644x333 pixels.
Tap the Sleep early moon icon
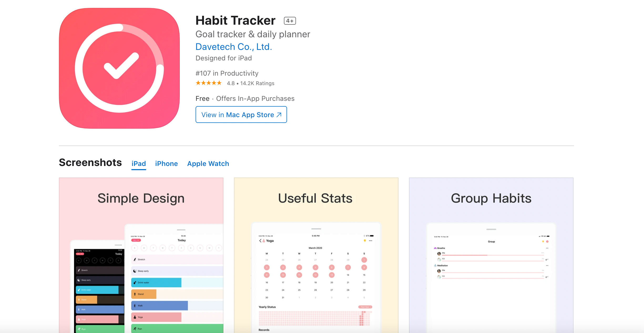[x=135, y=271]
